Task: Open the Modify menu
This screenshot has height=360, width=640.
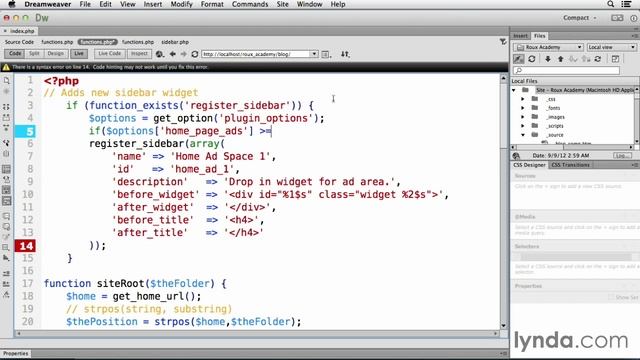Action: tap(181, 4)
